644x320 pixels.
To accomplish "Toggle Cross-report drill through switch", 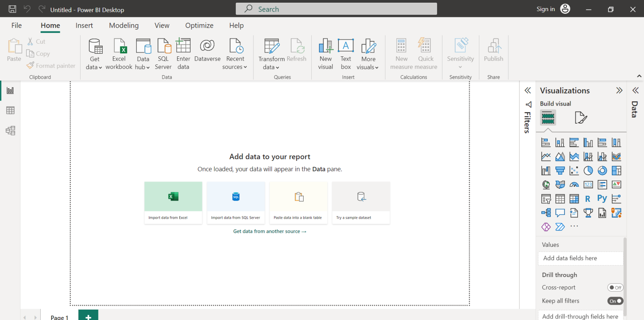I will coord(615,287).
